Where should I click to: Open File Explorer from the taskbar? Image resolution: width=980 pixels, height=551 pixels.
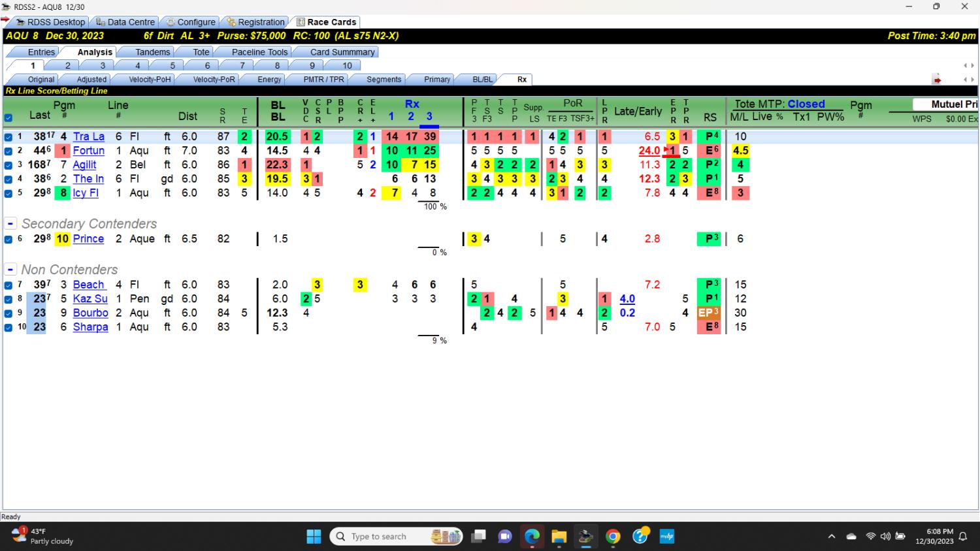tap(559, 537)
